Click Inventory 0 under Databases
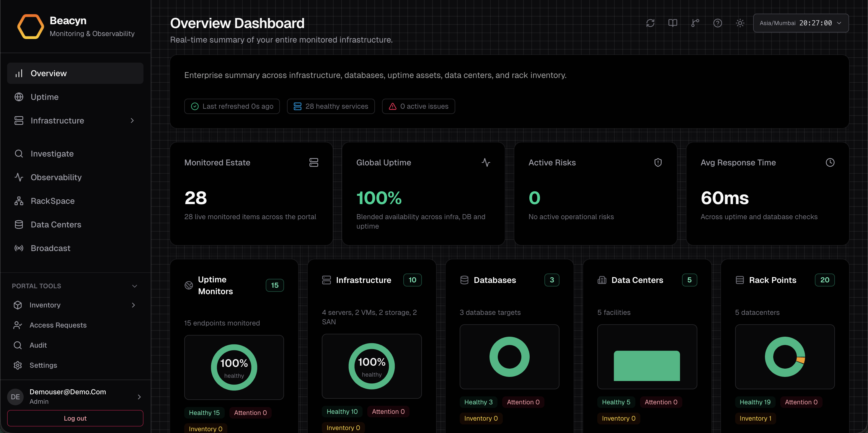The height and width of the screenshot is (433, 868). tap(481, 418)
